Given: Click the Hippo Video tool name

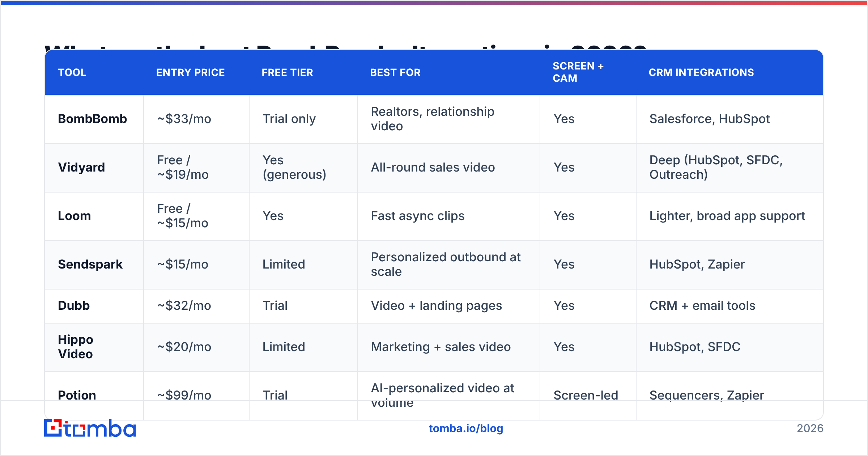Looking at the screenshot, I should click(x=76, y=347).
